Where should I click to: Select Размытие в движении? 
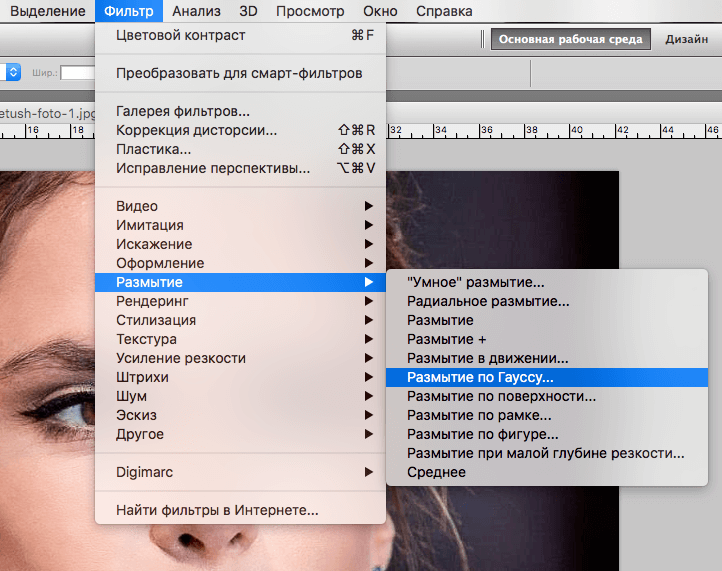click(547, 358)
